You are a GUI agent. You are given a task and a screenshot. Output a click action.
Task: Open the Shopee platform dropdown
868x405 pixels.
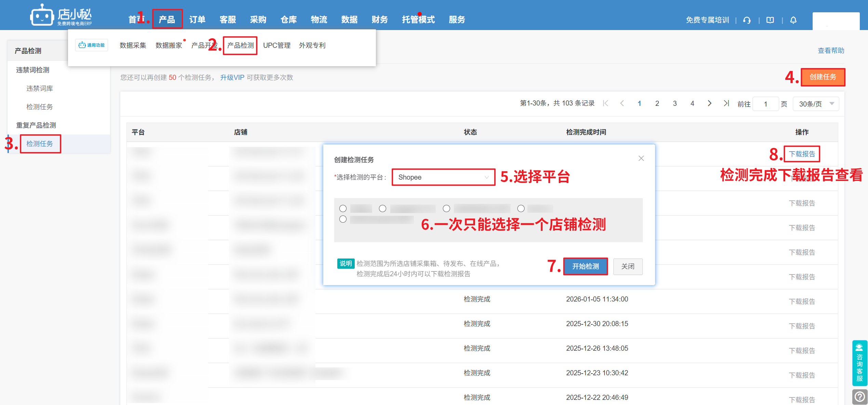pyautogui.click(x=443, y=177)
